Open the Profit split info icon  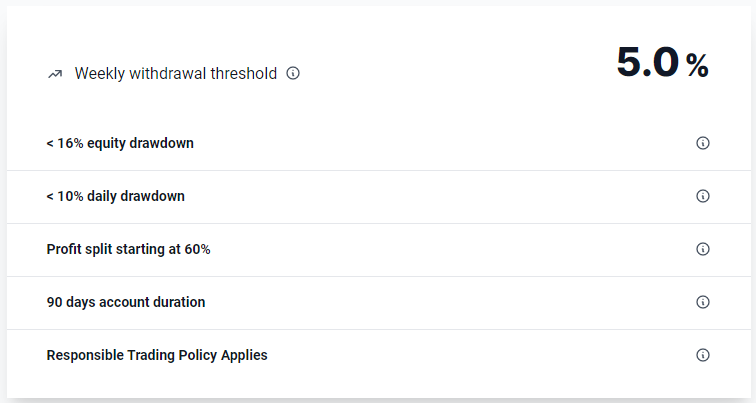coord(702,249)
